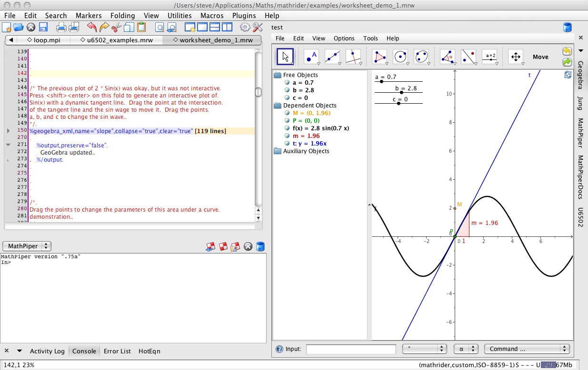Click the GeoGebra Input text field

[x=350, y=349]
